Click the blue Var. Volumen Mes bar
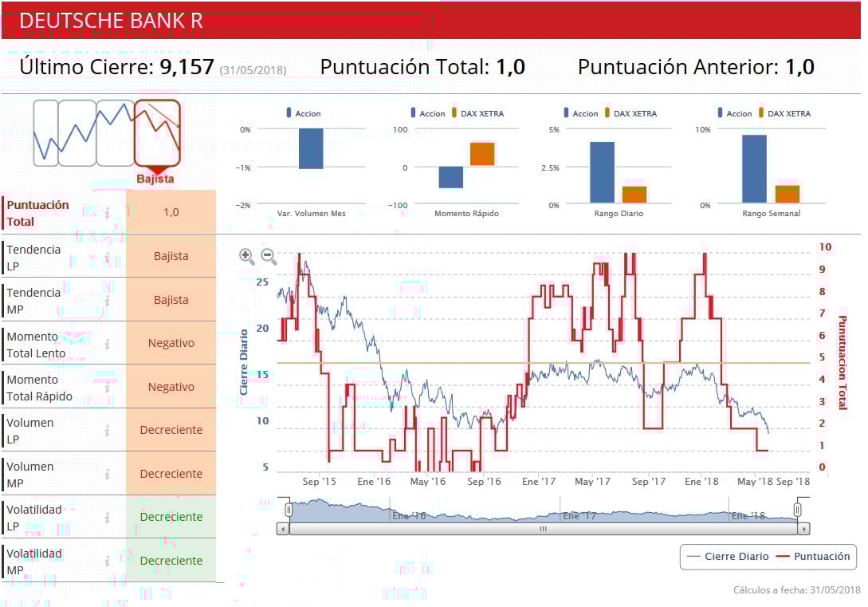 (311, 148)
